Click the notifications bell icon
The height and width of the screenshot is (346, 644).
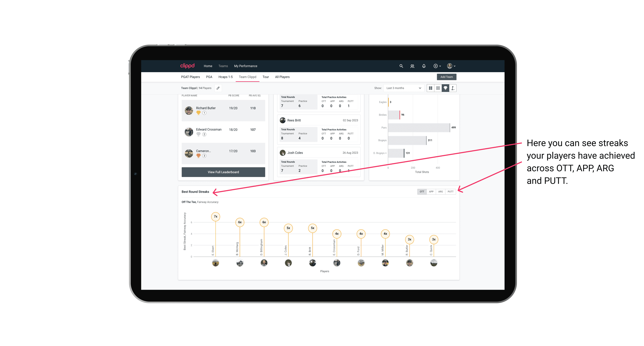(423, 66)
